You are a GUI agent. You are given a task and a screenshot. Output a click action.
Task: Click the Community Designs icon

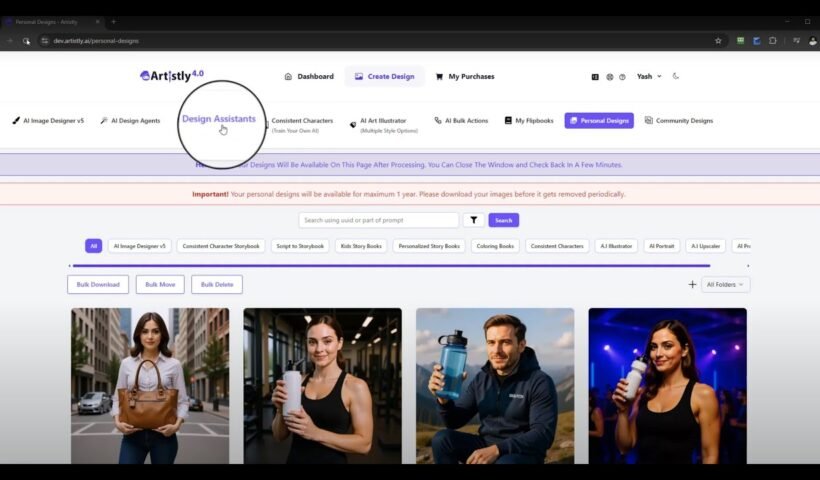point(648,120)
